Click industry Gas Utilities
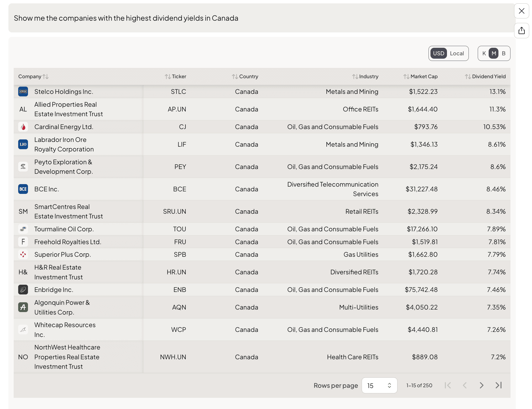 (361, 255)
